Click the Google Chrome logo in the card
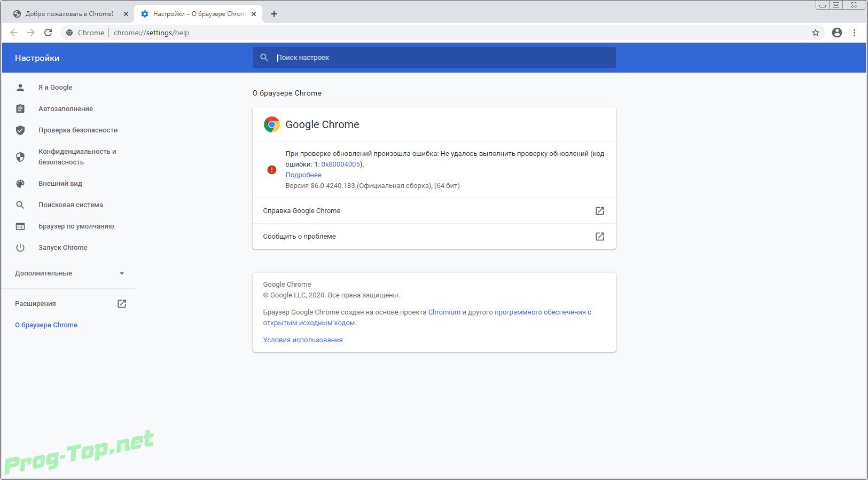 coord(272,124)
